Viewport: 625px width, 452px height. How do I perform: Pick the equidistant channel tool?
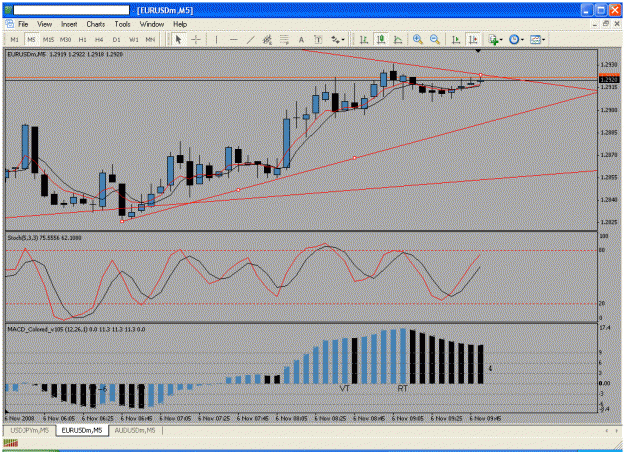pyautogui.click(x=267, y=39)
